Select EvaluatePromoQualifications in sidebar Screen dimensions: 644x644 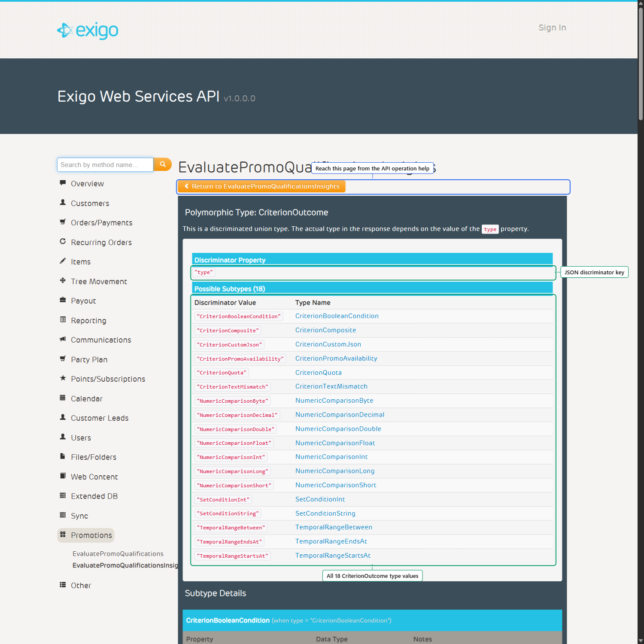[x=118, y=554]
